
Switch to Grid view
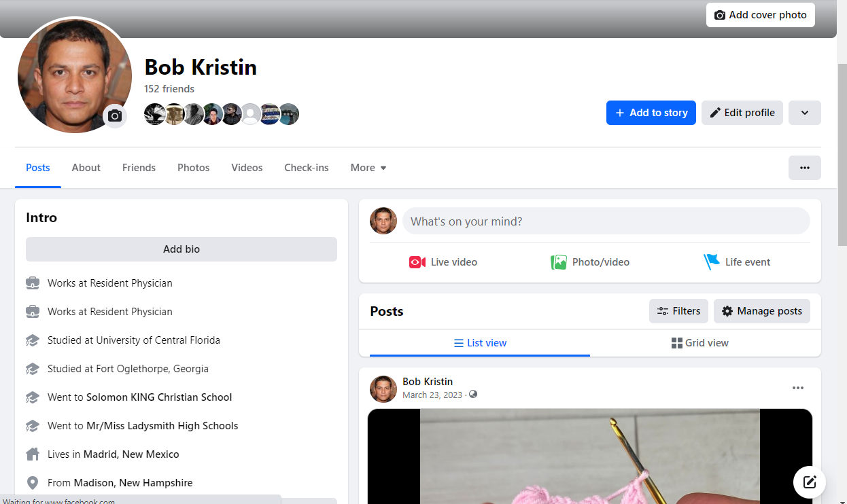click(700, 343)
